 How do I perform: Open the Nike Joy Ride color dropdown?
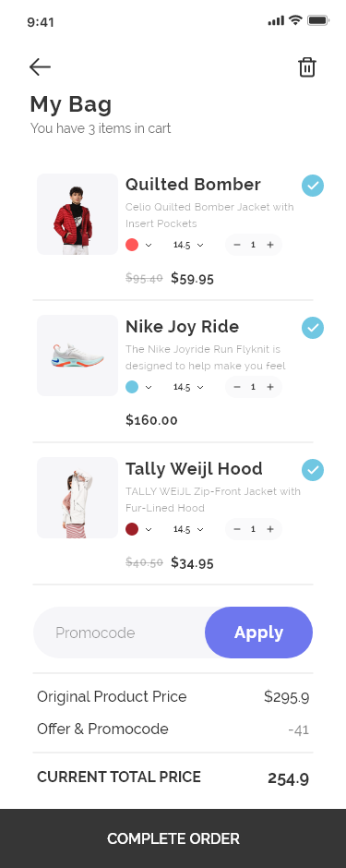[138, 387]
